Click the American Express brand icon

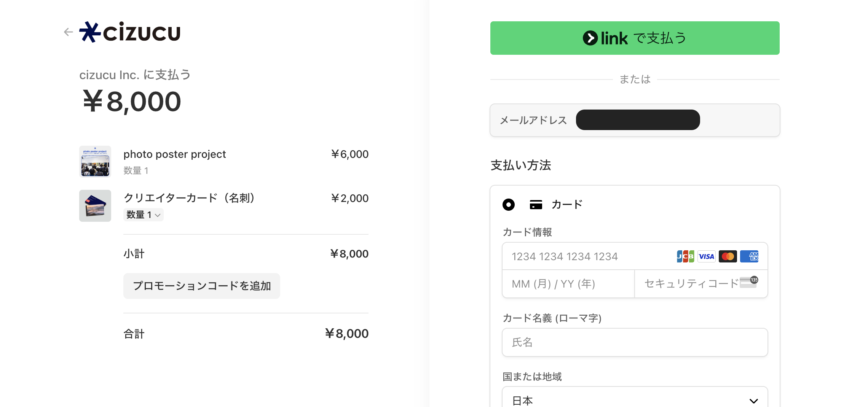click(749, 256)
